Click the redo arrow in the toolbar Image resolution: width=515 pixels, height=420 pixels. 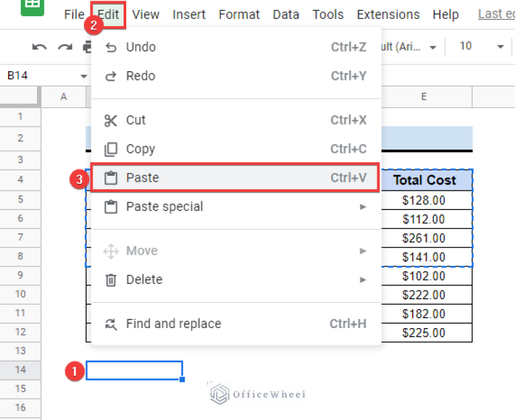(x=64, y=47)
